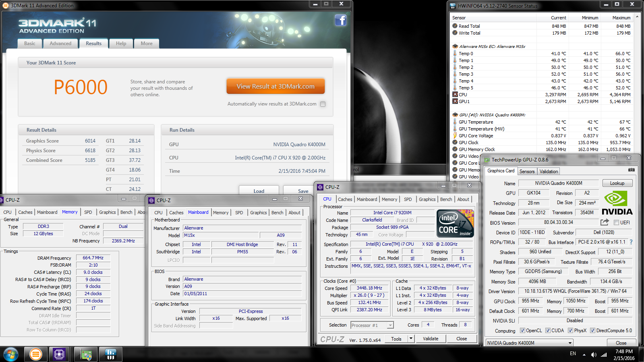Open the Windows Start orb

pos(11,354)
